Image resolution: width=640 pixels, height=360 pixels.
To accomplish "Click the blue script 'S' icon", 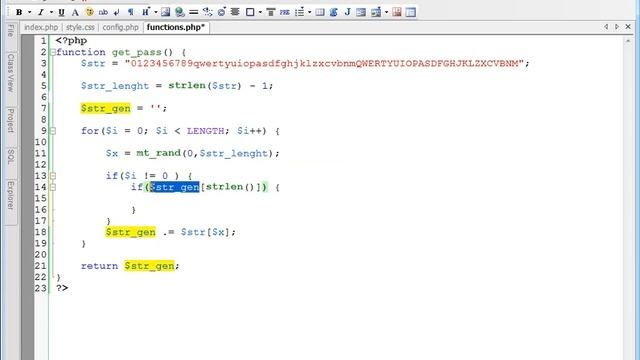I will click(x=333, y=12).
